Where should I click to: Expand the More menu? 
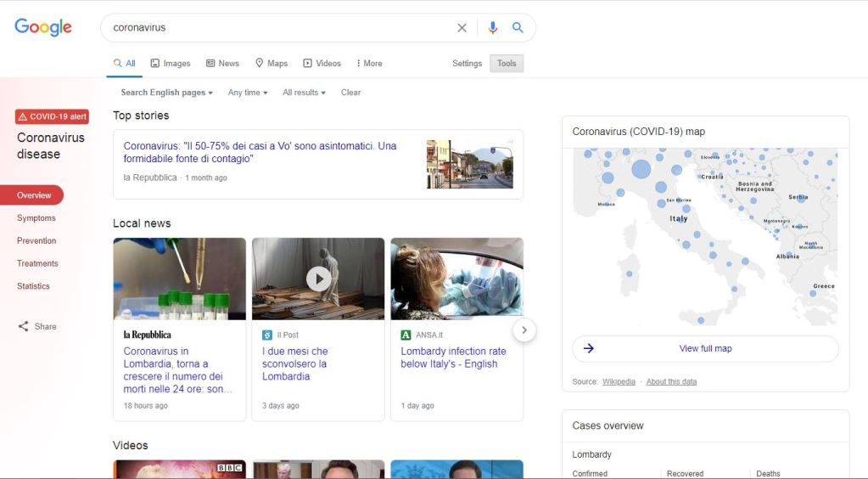coord(369,63)
